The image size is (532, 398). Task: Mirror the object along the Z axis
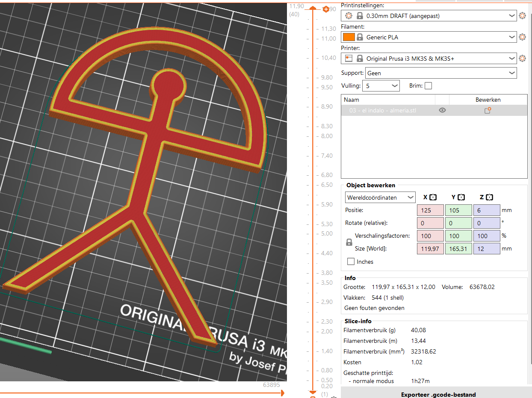coord(490,198)
